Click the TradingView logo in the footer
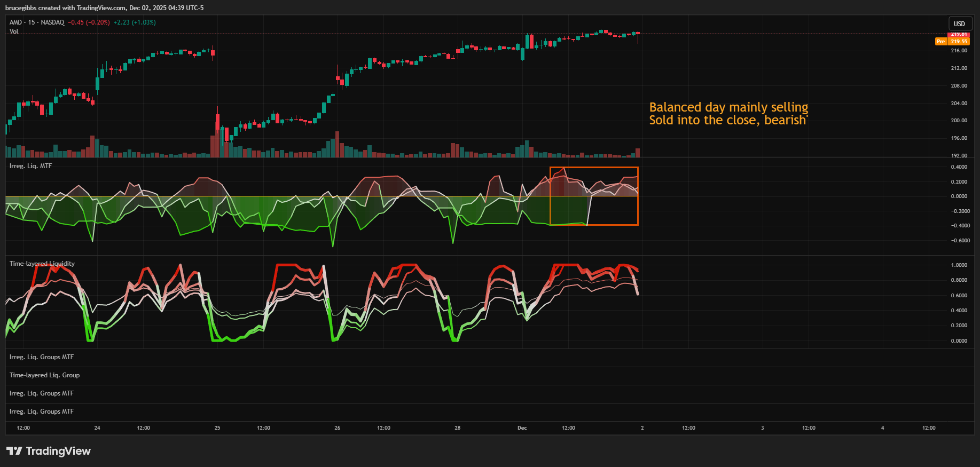The image size is (980, 467). 49,451
